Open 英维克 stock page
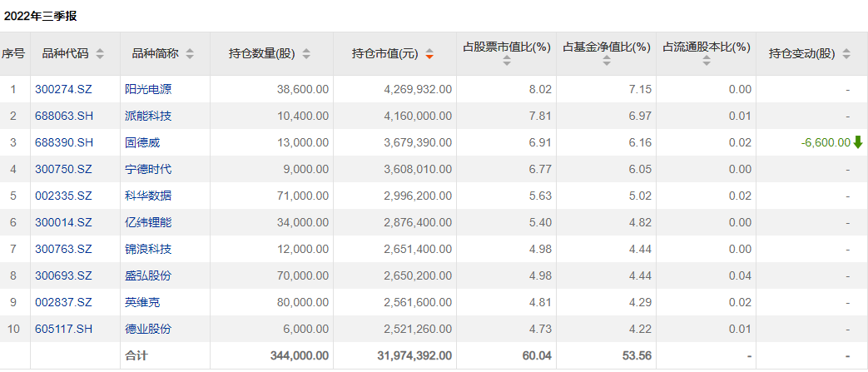 pos(143,302)
